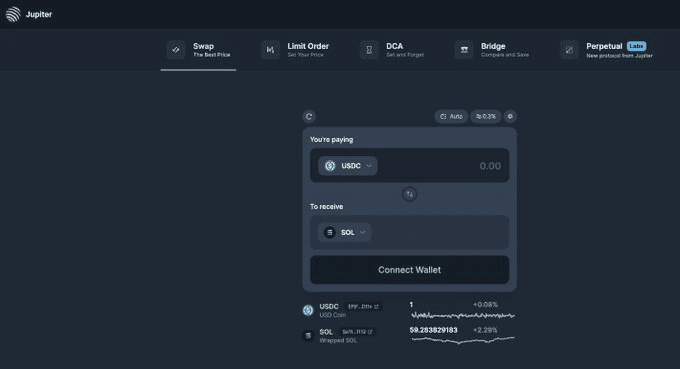Click the Jupiter logo icon
This screenshot has height=369, width=680.
coord(13,14)
